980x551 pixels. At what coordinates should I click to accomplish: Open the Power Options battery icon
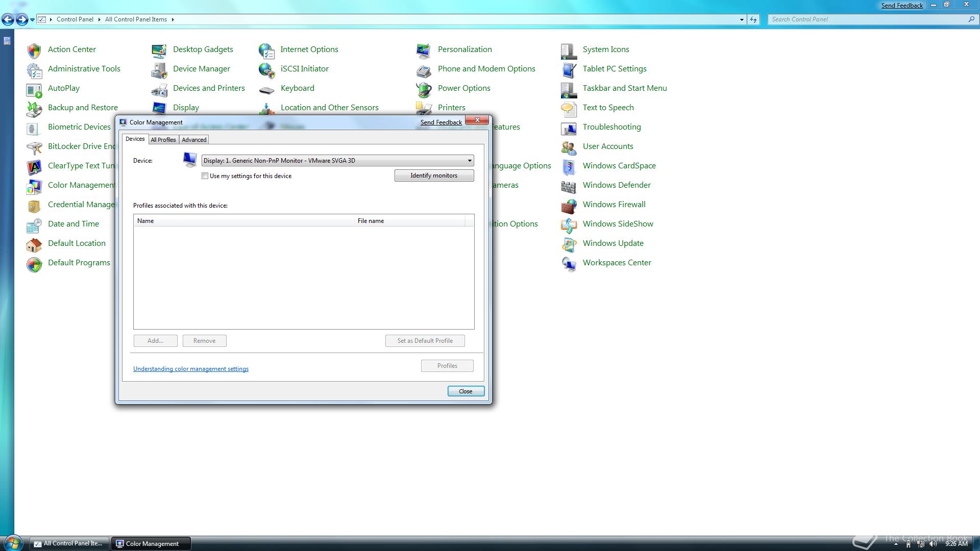tap(424, 89)
